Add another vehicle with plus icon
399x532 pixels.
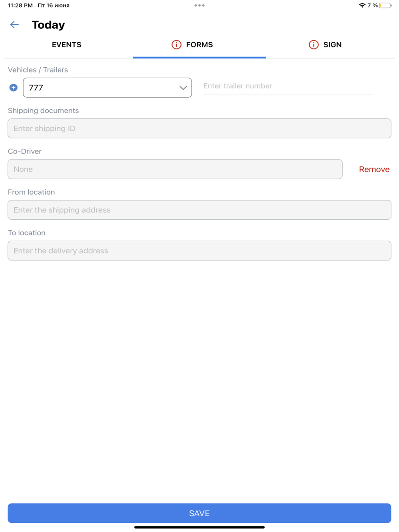point(14,88)
